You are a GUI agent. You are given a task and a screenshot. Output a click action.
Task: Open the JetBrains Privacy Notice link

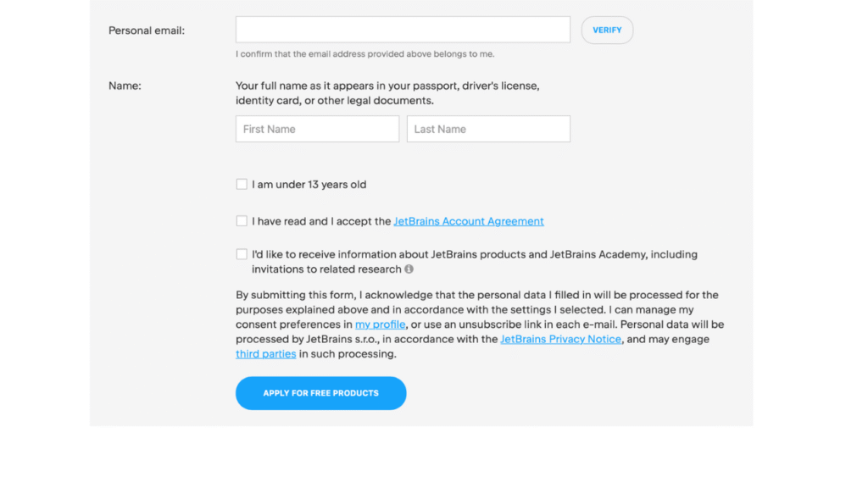point(560,339)
